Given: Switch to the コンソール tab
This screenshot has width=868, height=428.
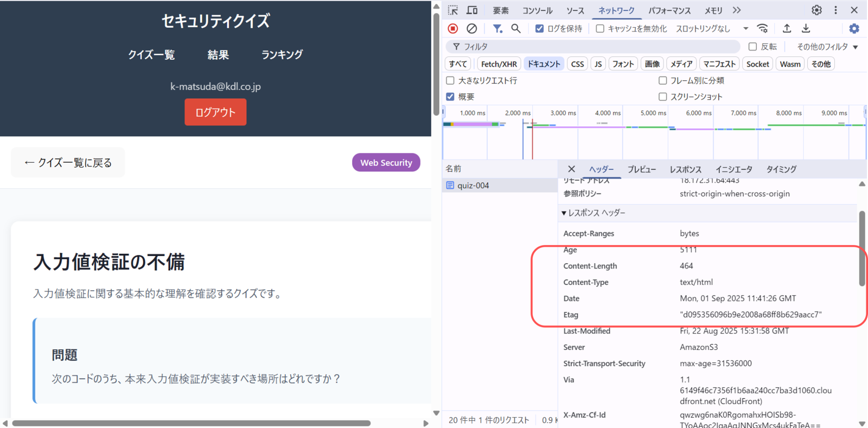Looking at the screenshot, I should (x=537, y=10).
